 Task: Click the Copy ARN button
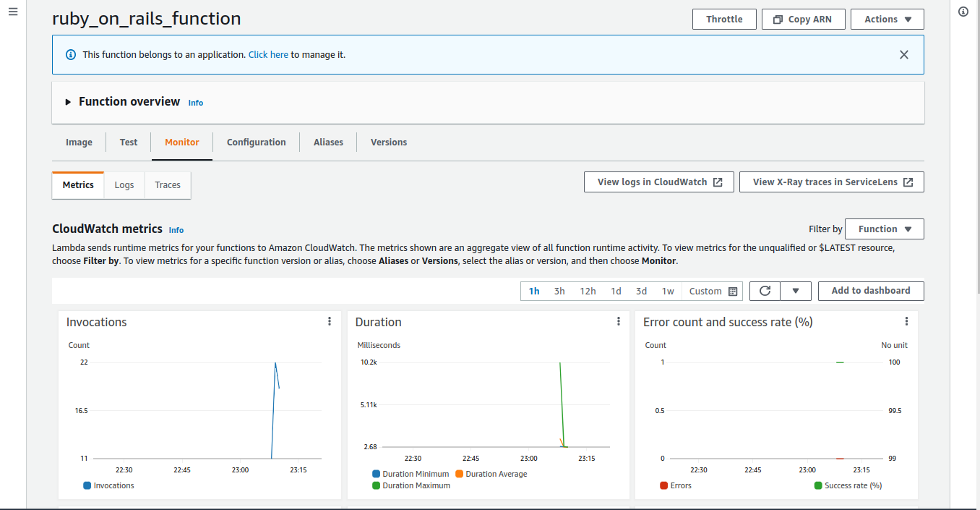click(x=803, y=20)
